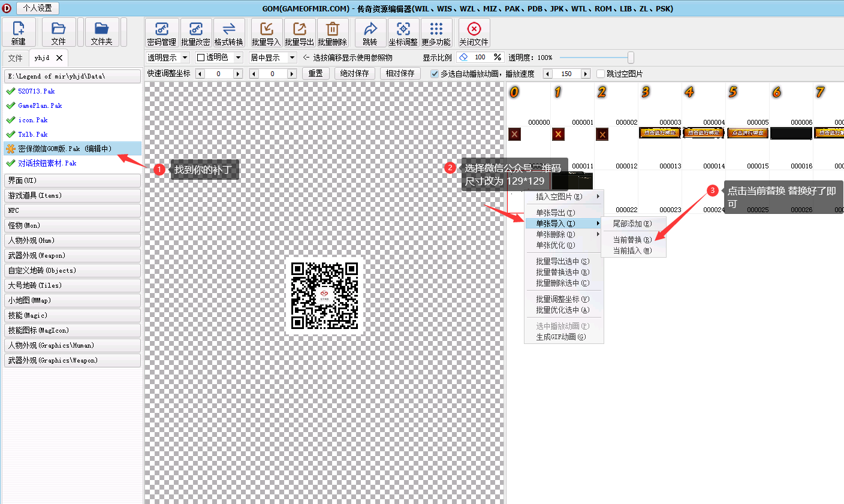
Task: Open the 透明显示 dropdown
Action: tap(168, 58)
